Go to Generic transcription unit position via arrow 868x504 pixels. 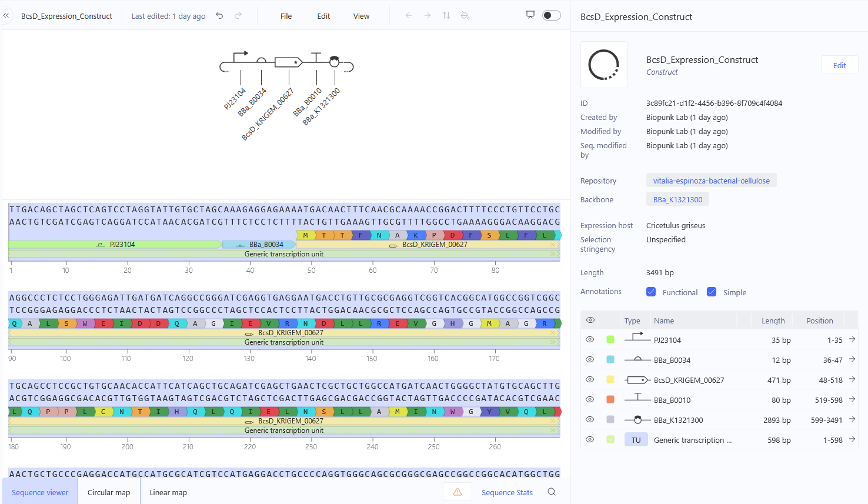tap(852, 439)
